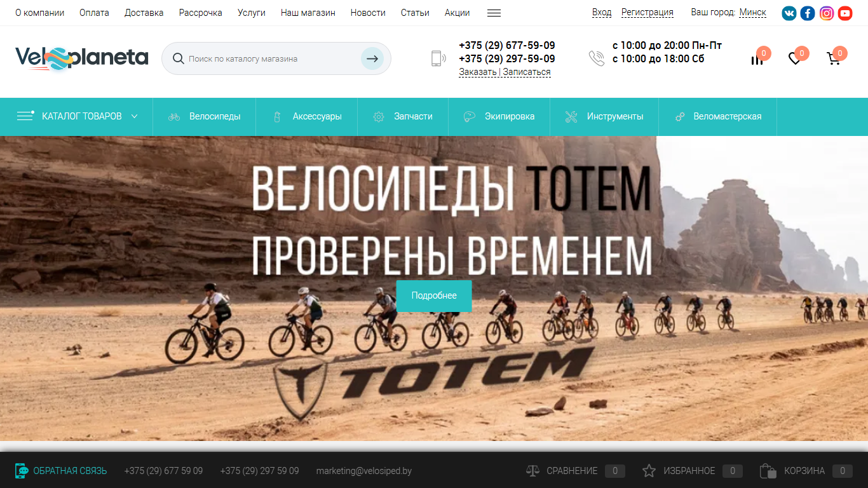Change city by clicking Минск
The width and height of the screenshot is (868, 488).
pyautogui.click(x=752, y=13)
